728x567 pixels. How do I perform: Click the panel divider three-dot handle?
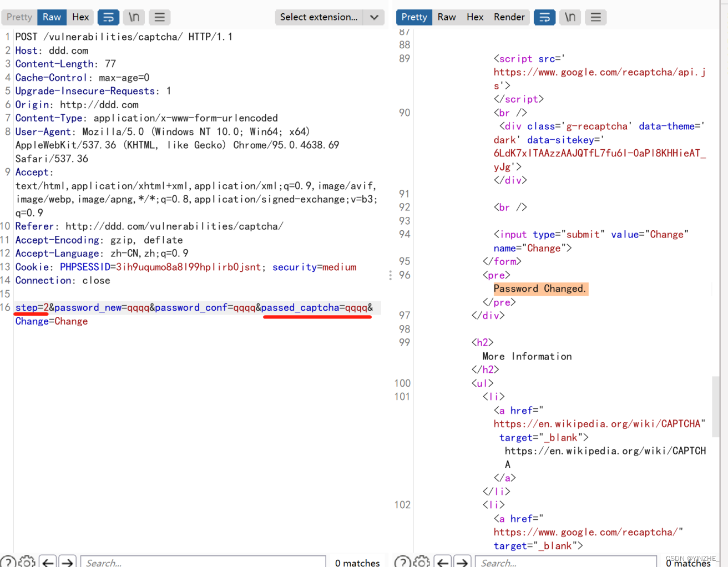tap(390, 275)
